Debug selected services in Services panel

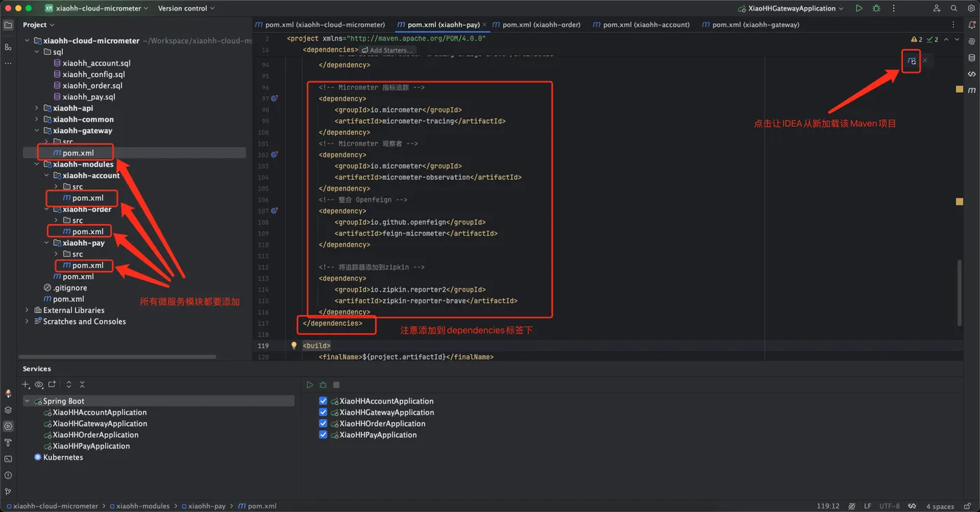pos(323,385)
